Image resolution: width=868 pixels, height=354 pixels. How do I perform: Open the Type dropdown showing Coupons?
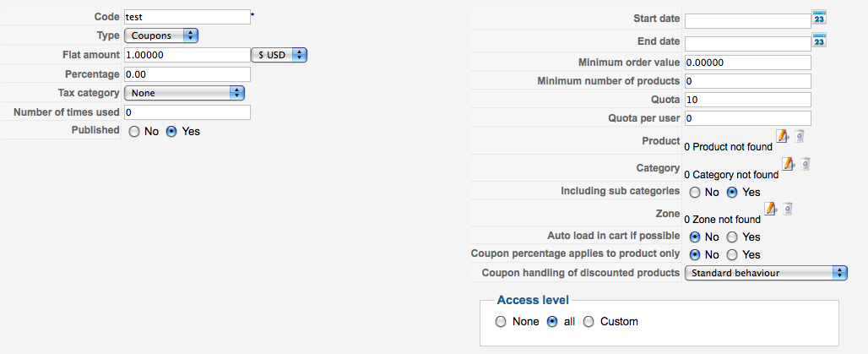(161, 35)
